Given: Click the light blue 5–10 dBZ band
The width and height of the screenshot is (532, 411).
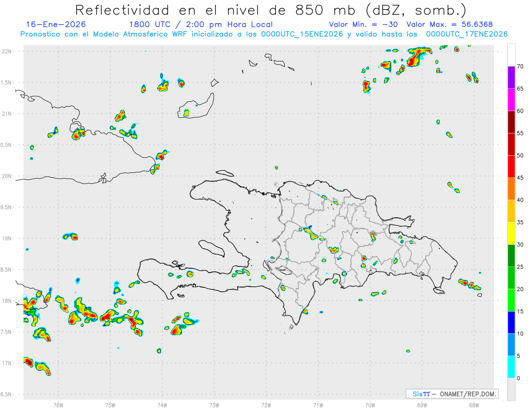Looking at the screenshot, I should click(511, 345).
